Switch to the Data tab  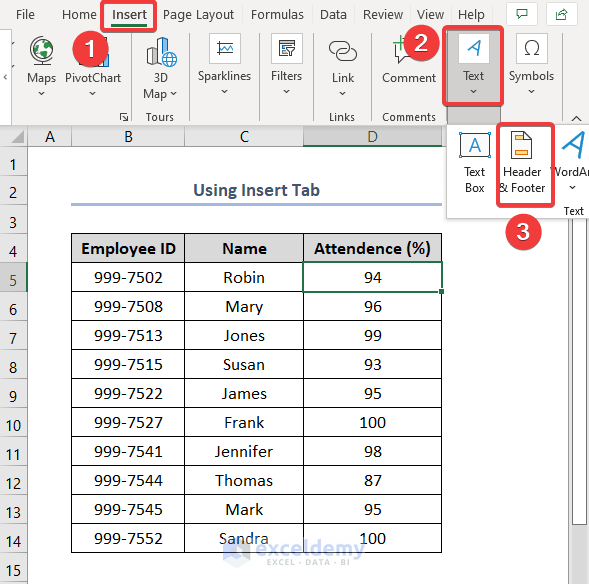click(333, 15)
